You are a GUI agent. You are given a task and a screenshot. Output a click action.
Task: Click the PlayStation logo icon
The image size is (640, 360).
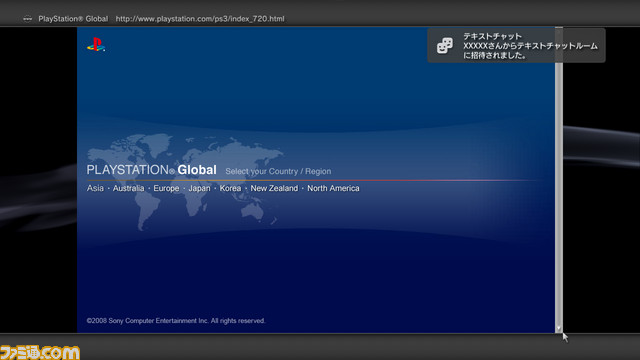[x=96, y=44]
